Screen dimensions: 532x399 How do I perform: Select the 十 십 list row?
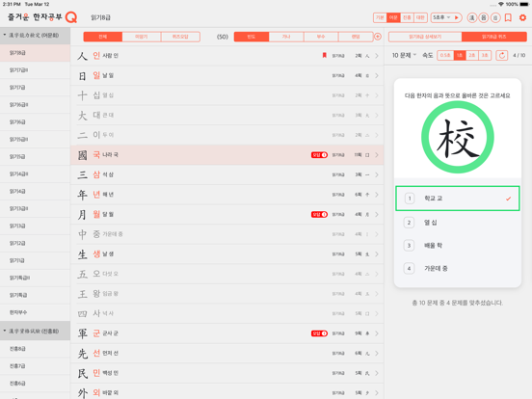227,95
